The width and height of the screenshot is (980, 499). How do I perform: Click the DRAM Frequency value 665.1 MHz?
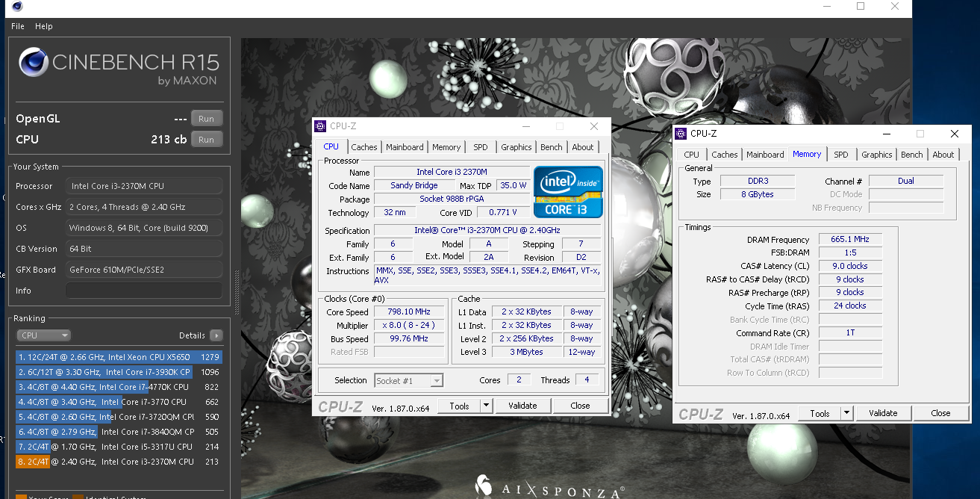[850, 240]
